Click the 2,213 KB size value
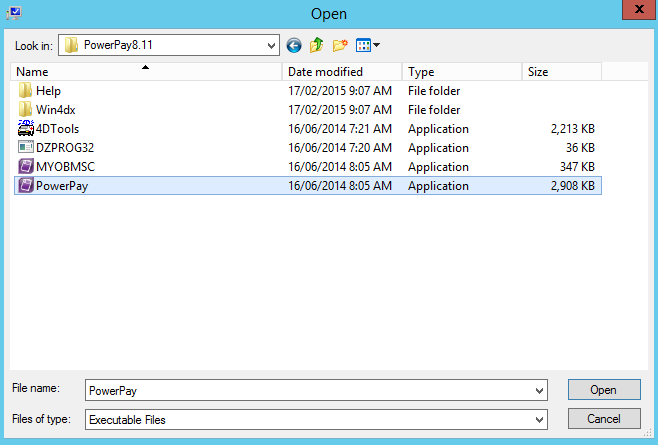The image size is (658, 445). click(x=573, y=129)
